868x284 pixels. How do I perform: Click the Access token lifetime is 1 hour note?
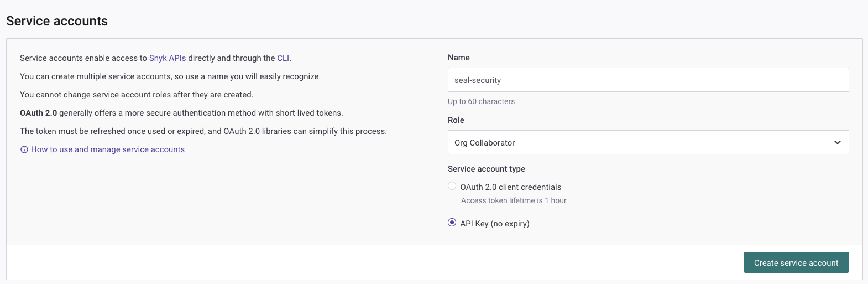click(514, 200)
